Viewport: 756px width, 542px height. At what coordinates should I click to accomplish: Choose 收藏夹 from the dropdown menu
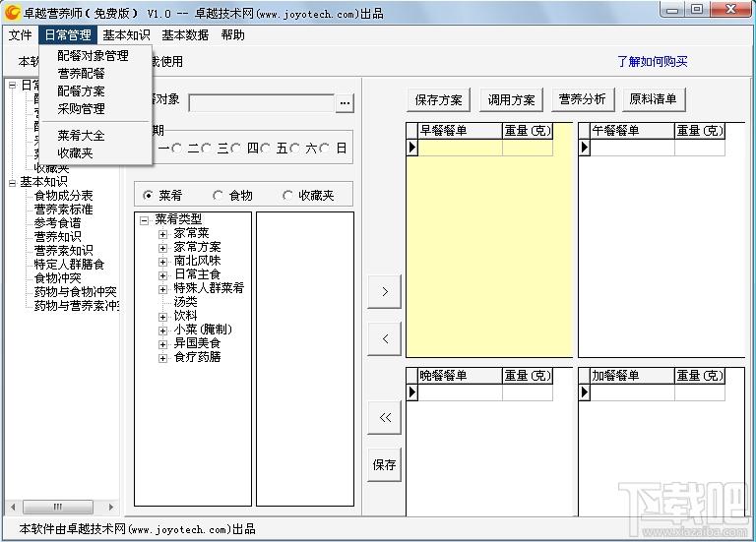click(75, 152)
